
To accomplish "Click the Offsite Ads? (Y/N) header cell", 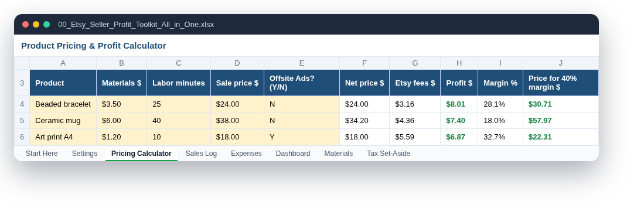I will (x=302, y=83).
